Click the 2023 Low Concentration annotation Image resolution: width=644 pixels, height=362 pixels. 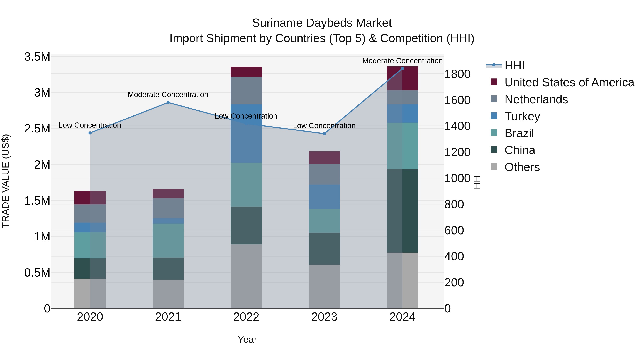(324, 126)
